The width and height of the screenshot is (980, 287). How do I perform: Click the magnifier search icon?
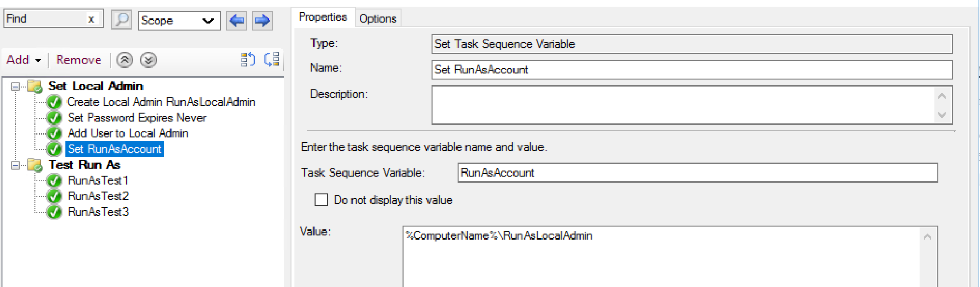(x=121, y=20)
